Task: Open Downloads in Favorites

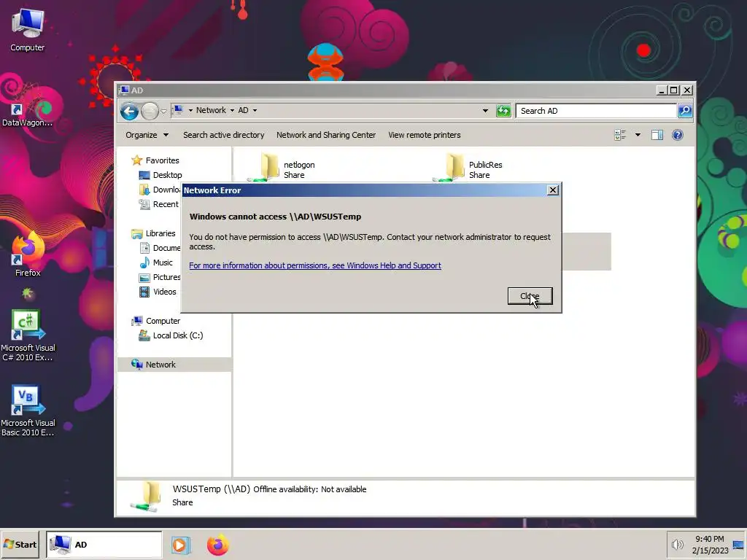Action: 160,190
